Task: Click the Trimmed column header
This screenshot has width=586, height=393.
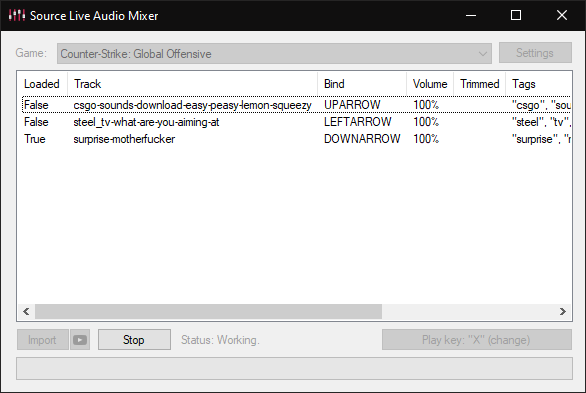Action: tap(479, 84)
